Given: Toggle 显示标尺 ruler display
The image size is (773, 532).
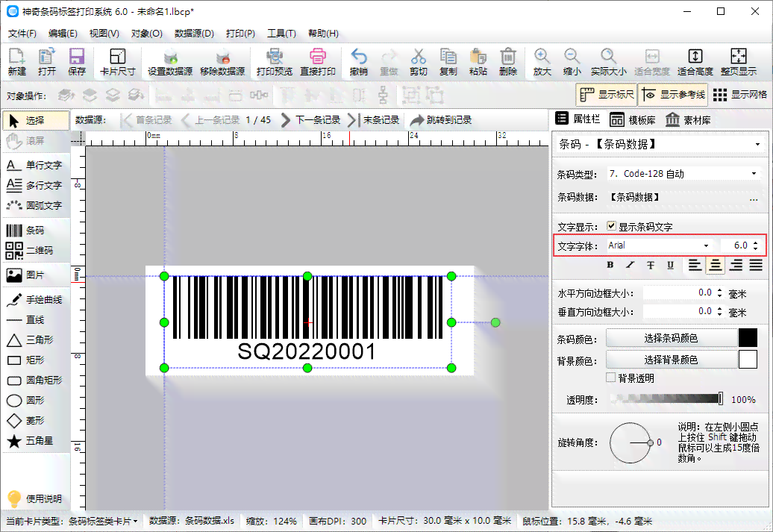Looking at the screenshot, I should pos(607,95).
